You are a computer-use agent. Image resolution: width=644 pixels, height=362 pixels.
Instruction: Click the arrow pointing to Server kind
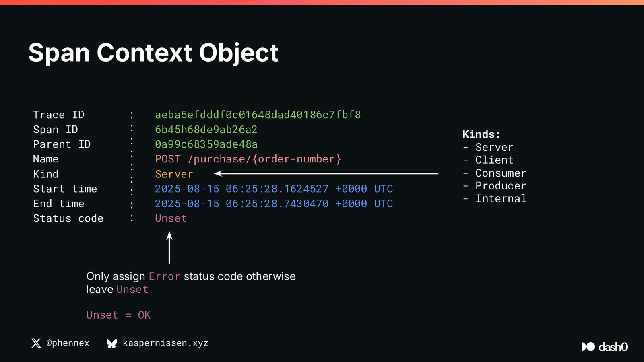click(x=326, y=173)
